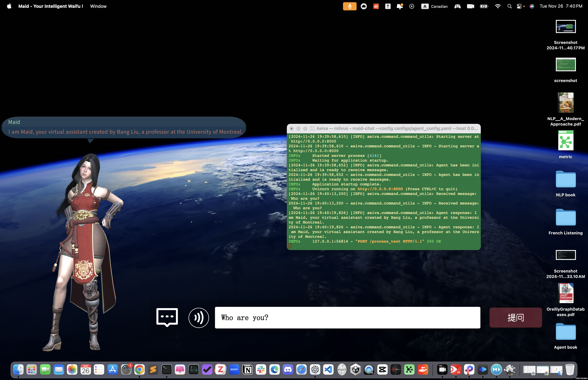
Task: Select the 'Screenshot 2024-11...40.17 PM' desktop file
Action: click(566, 35)
